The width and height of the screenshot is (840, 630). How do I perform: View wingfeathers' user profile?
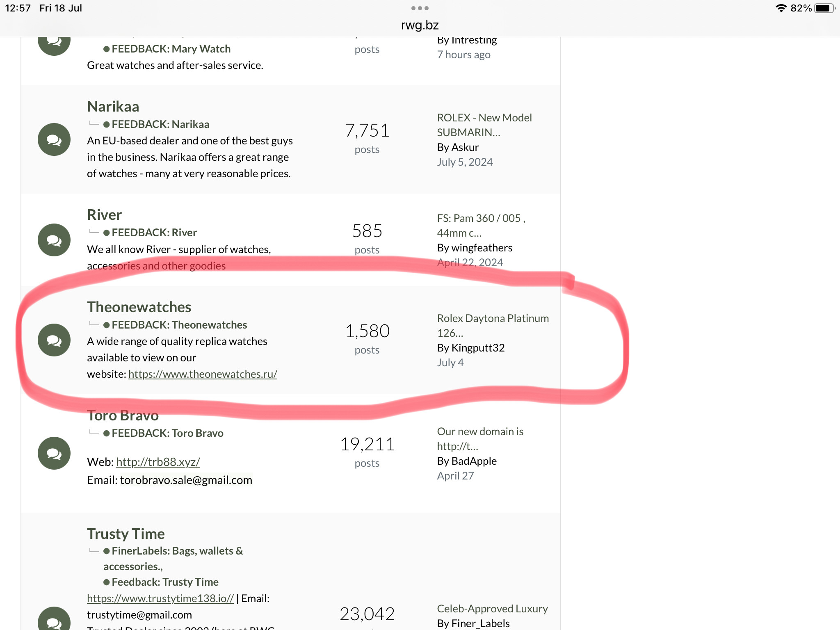pyautogui.click(x=482, y=248)
